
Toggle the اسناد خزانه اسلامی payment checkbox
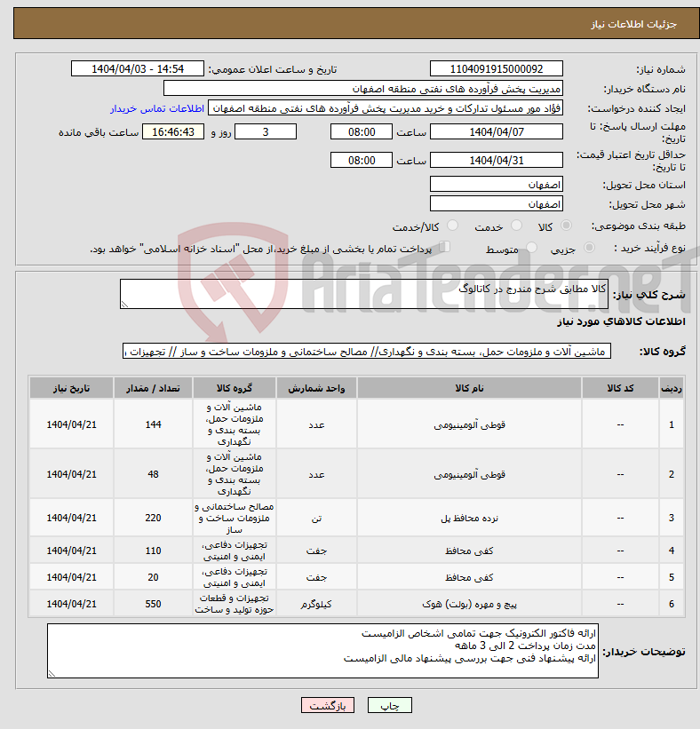point(445,247)
